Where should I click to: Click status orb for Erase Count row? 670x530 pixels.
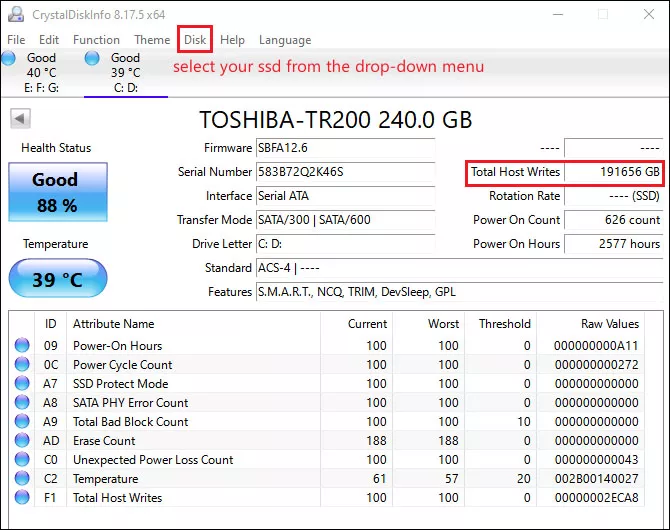pos(22,440)
